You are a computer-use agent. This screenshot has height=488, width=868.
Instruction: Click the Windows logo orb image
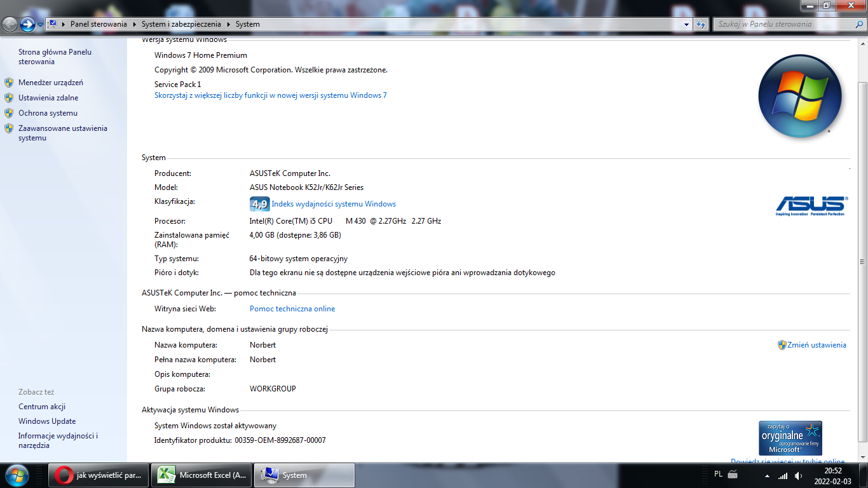point(800,97)
